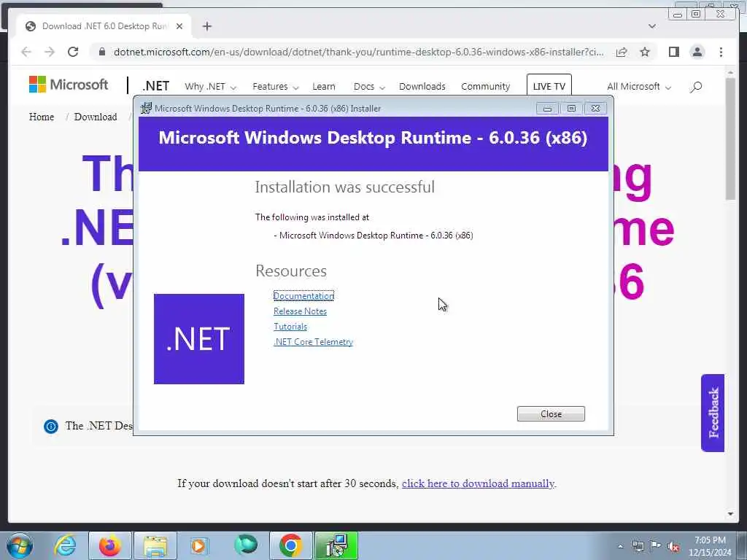
Task: Click the page vertical scrollbar thumb
Action: tap(731, 138)
